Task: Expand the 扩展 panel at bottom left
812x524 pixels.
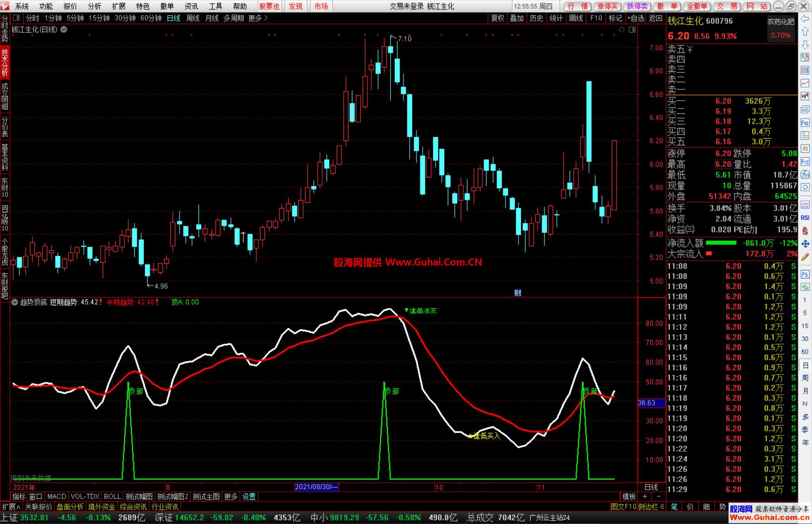Action: click(11, 507)
